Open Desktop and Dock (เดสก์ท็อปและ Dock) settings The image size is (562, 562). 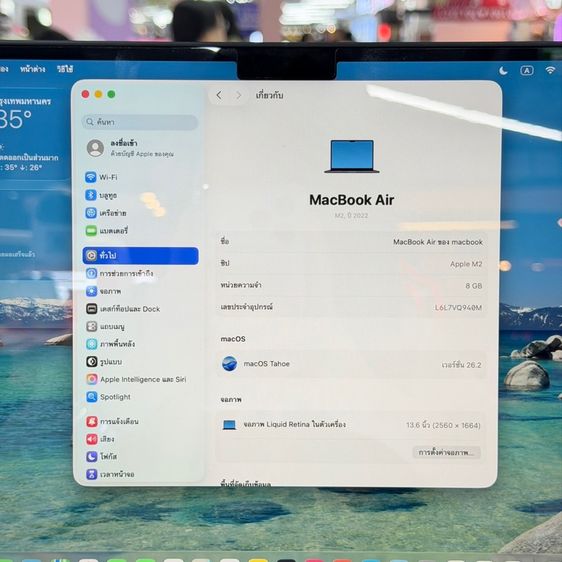coord(123,309)
